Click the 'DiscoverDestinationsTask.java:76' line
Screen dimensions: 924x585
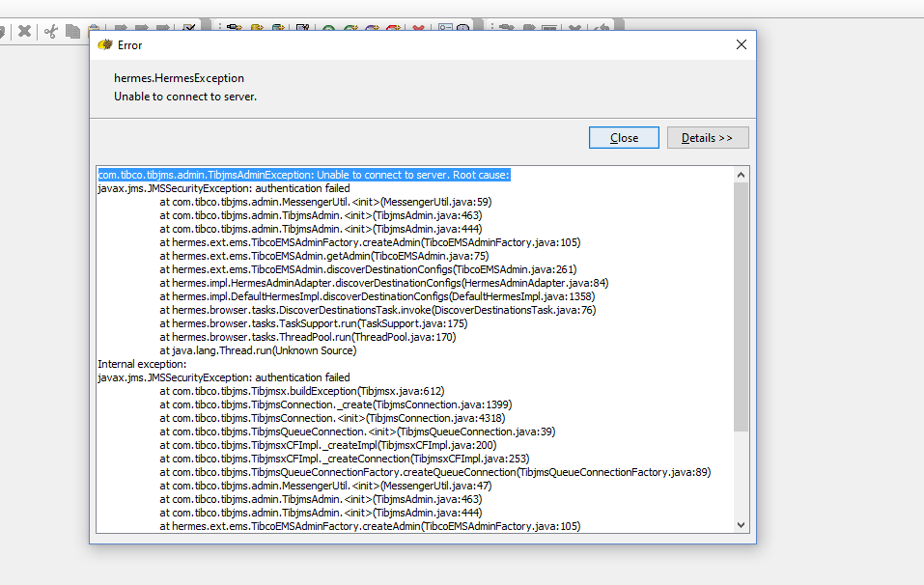(x=378, y=311)
